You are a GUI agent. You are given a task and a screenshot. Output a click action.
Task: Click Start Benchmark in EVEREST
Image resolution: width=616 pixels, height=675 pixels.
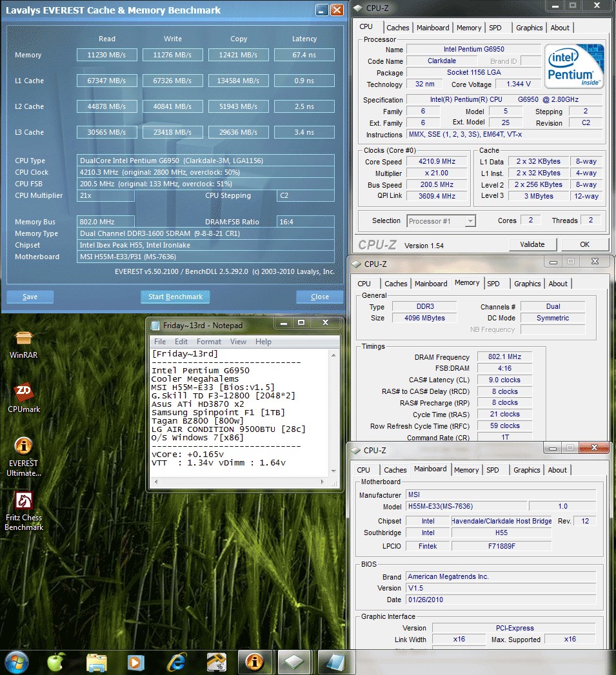(175, 297)
